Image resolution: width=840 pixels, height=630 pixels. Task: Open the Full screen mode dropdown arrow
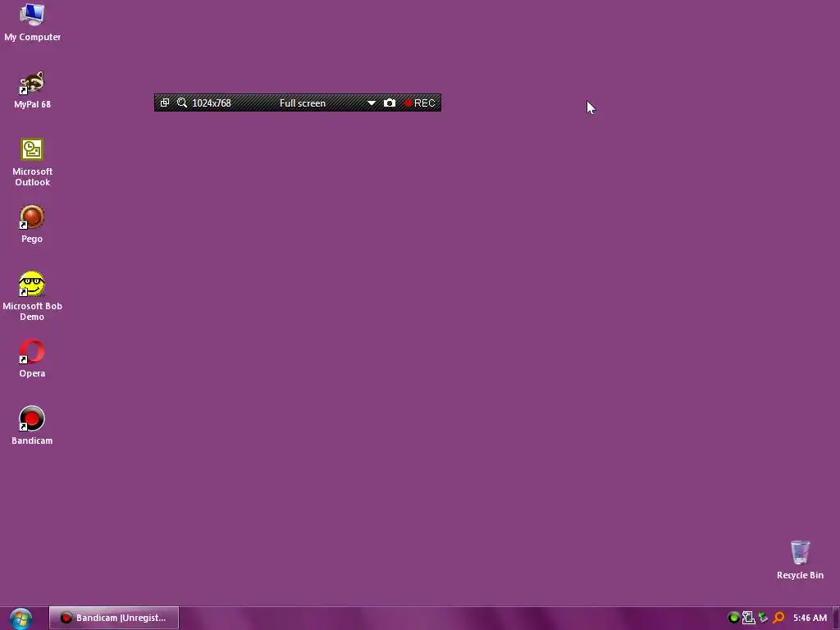(372, 103)
